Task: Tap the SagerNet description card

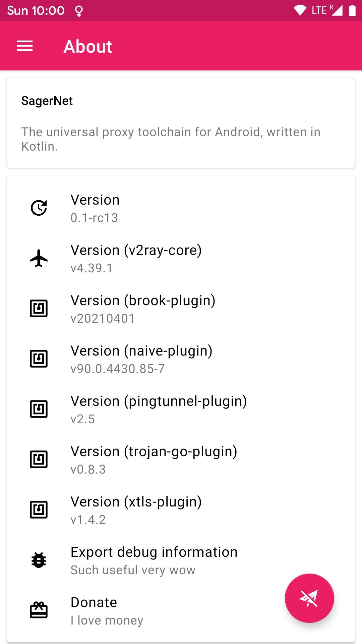Action: [181, 123]
